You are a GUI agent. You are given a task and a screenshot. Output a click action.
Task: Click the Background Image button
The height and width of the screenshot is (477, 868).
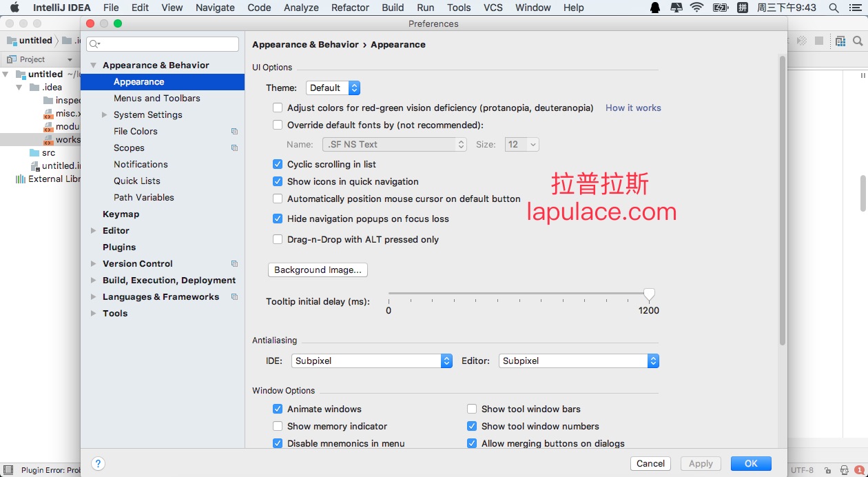[318, 270]
